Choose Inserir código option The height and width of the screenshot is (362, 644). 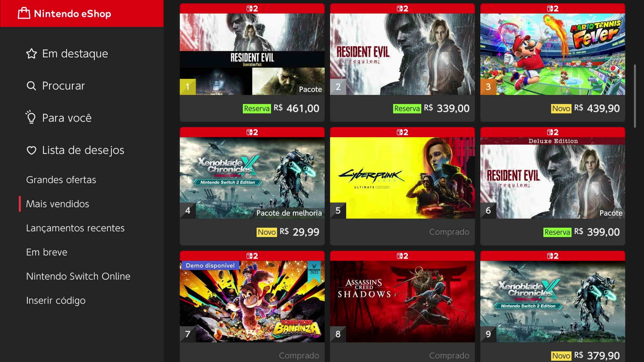click(56, 300)
